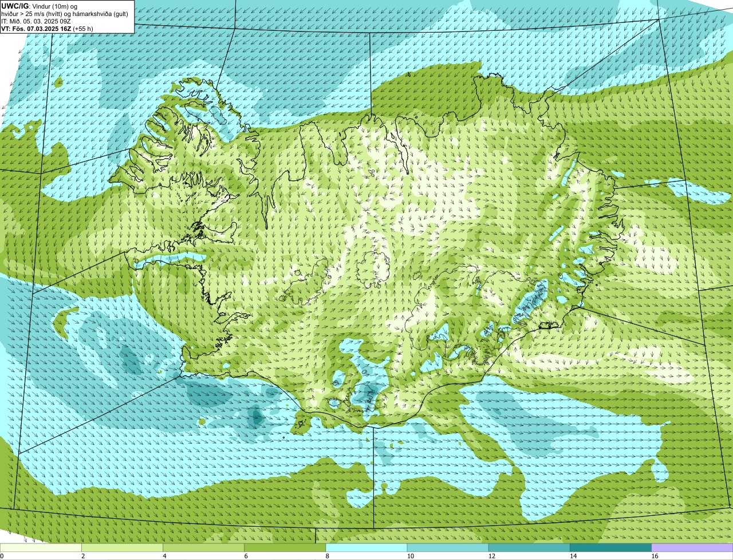Viewport: 733px width, 560px height.
Task: Click the "VT: Fös. 07.03.2025 16Z (+55 h)" line
Action: (48, 28)
